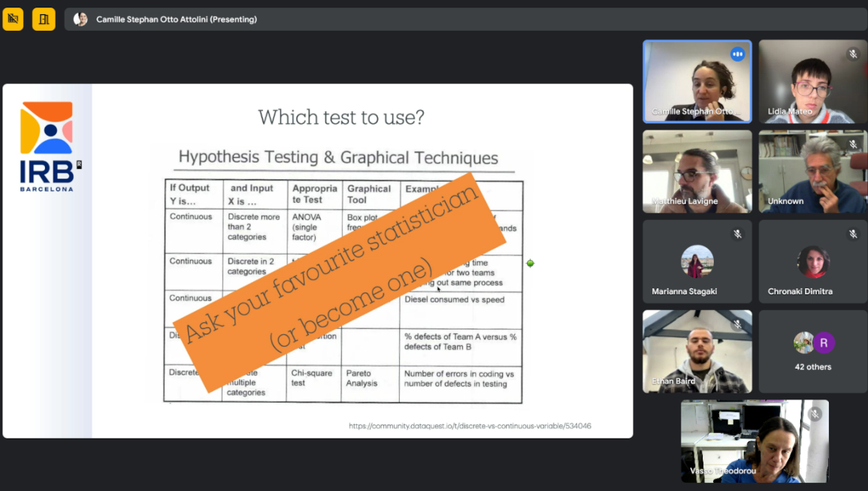The height and width of the screenshot is (491, 868).
Task: Click Marianna Stagaki's profile picture
Action: (x=697, y=261)
